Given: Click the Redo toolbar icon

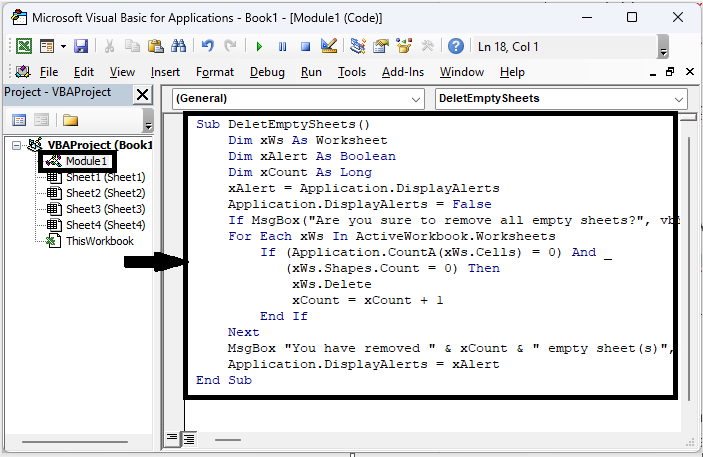Looking at the screenshot, I should click(x=230, y=46).
